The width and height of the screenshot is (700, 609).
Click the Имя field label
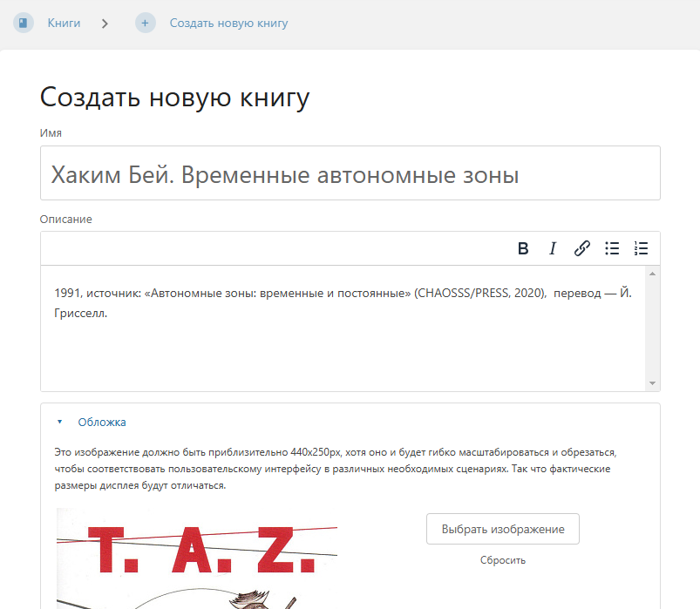[x=51, y=133]
